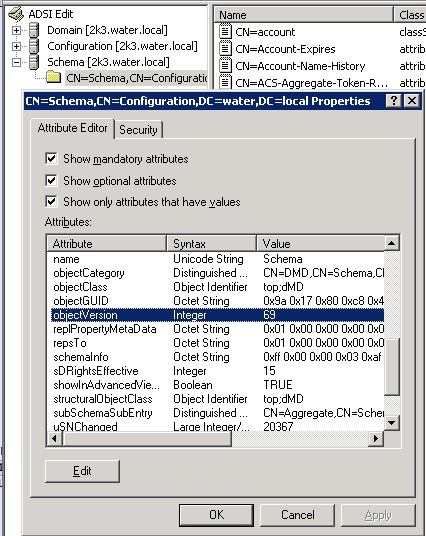Open the CN=Schema folder icon

click(x=54, y=77)
